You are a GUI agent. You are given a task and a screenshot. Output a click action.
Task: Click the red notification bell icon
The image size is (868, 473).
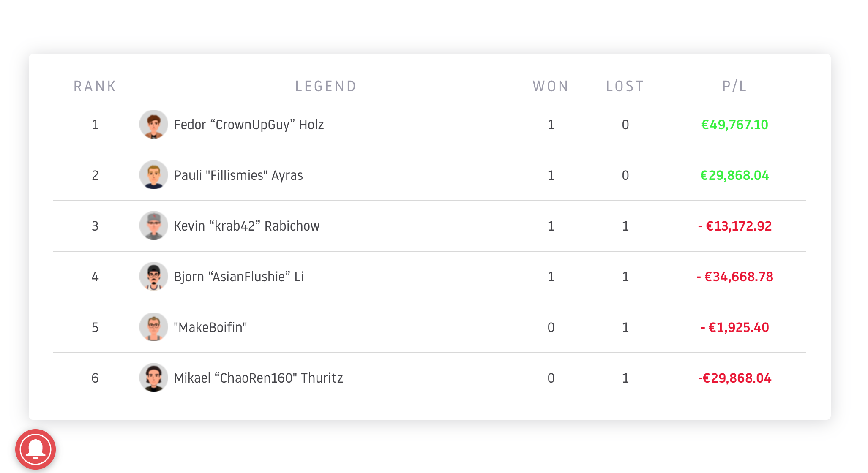(x=35, y=449)
